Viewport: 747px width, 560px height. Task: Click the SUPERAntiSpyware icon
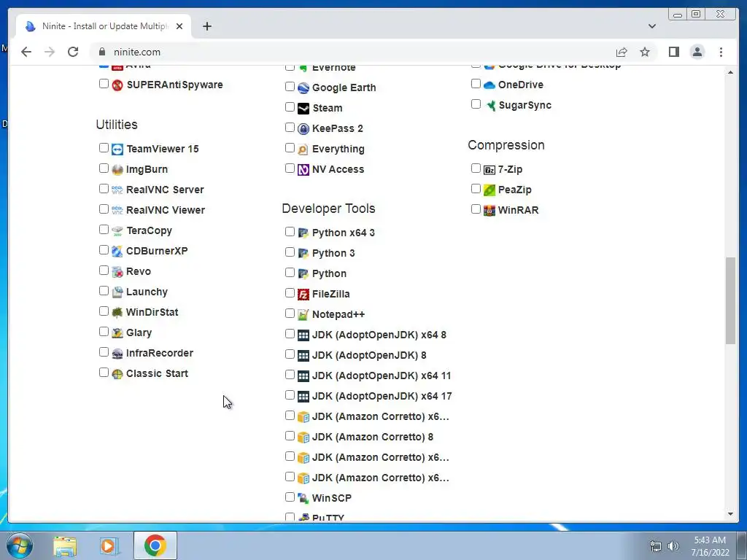click(117, 85)
